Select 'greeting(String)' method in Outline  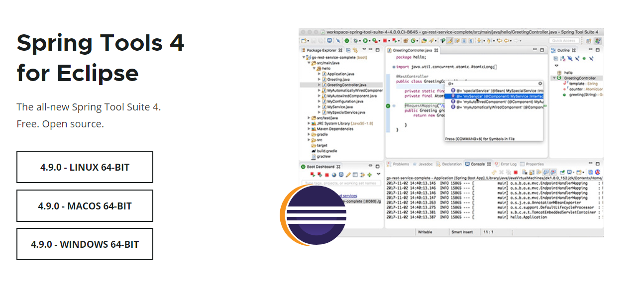click(583, 95)
